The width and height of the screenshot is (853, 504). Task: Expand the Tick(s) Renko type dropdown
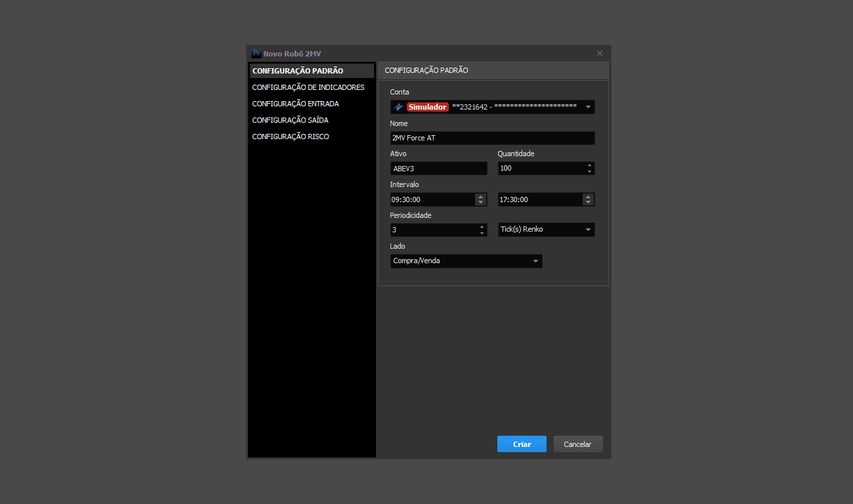tap(587, 230)
